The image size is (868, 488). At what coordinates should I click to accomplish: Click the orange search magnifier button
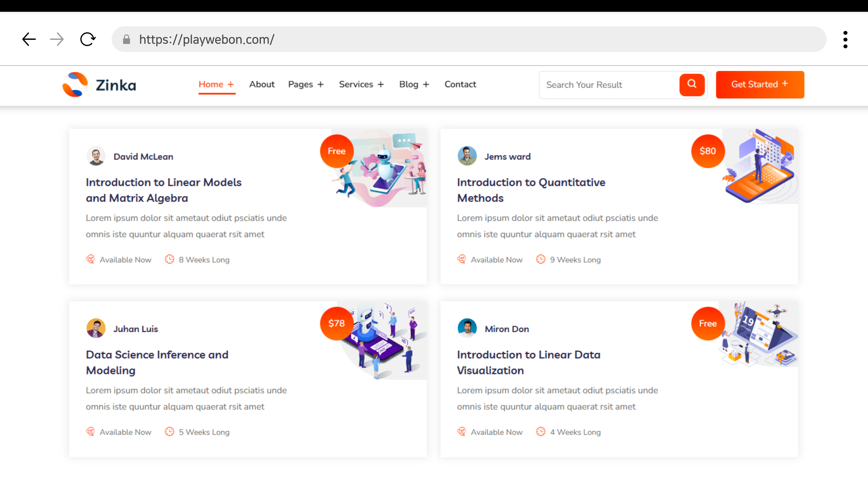692,84
